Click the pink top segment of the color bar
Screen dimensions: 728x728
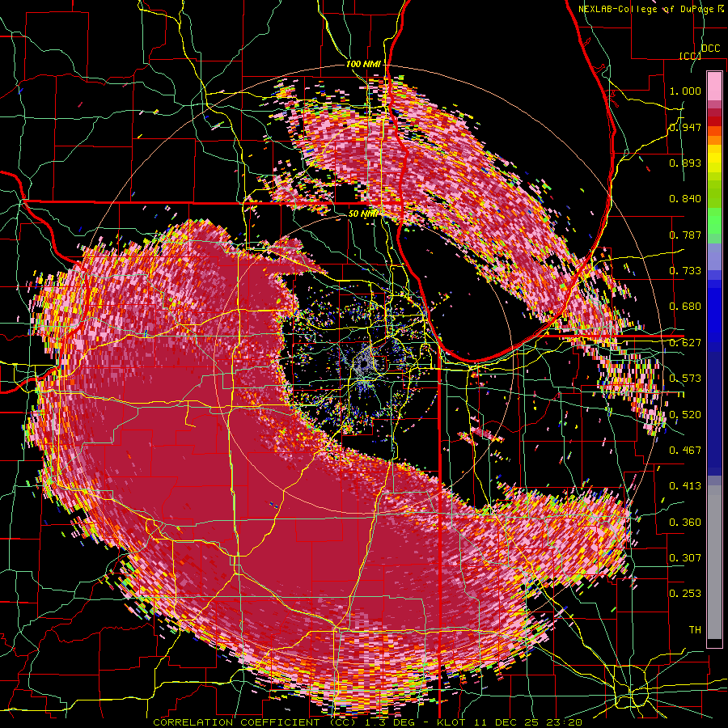click(714, 86)
